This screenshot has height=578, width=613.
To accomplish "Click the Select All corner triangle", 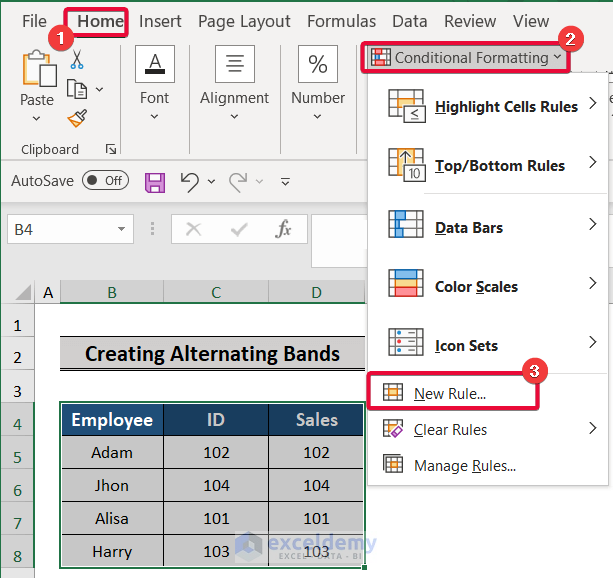I will (23, 293).
